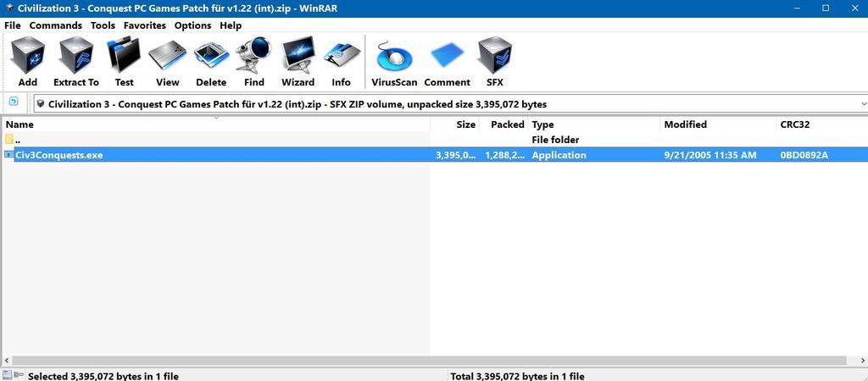Open the Favorites menu
This screenshot has height=381, width=868.
point(144,25)
